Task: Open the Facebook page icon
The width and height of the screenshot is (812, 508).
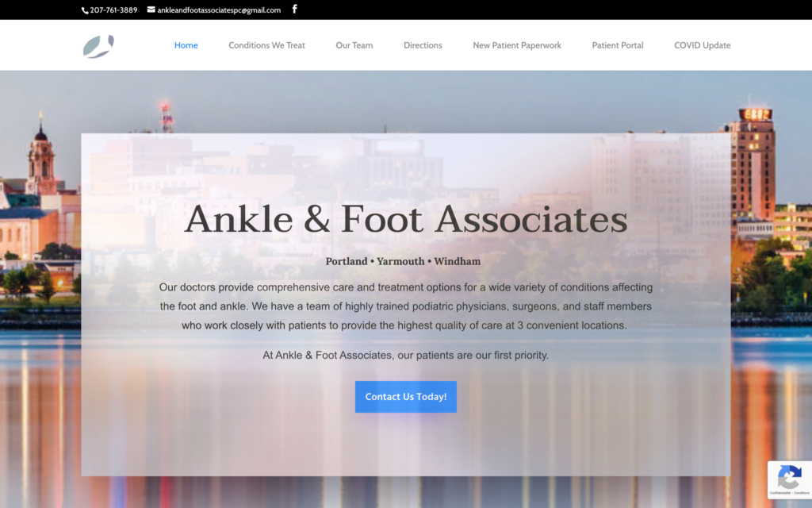Action: [295, 10]
